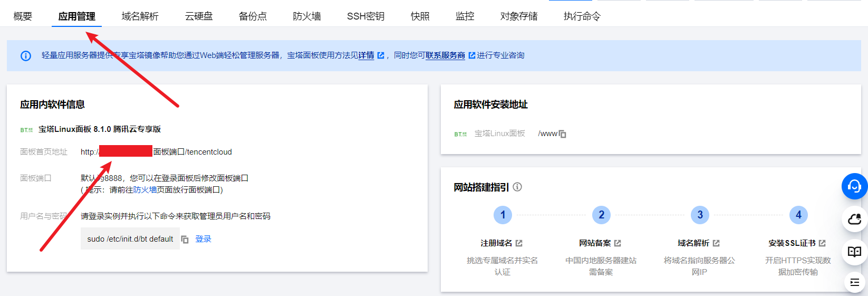
Task: Open the 防火墙 tab
Action: [307, 16]
